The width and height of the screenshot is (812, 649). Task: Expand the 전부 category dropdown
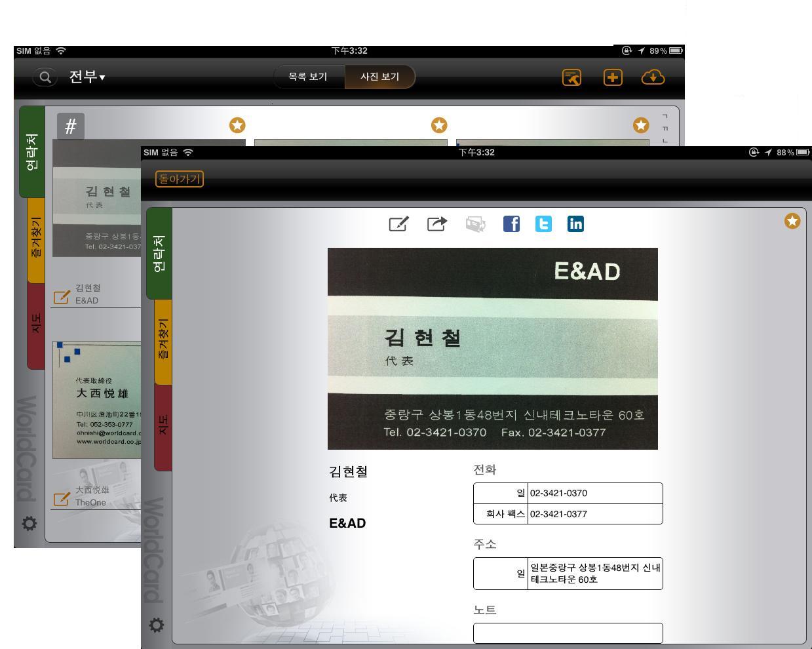click(87, 77)
